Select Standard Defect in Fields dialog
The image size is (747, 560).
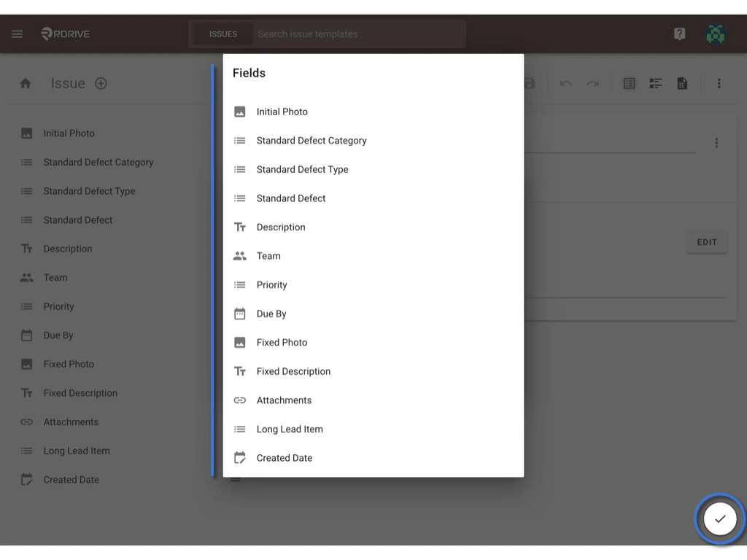(373, 198)
